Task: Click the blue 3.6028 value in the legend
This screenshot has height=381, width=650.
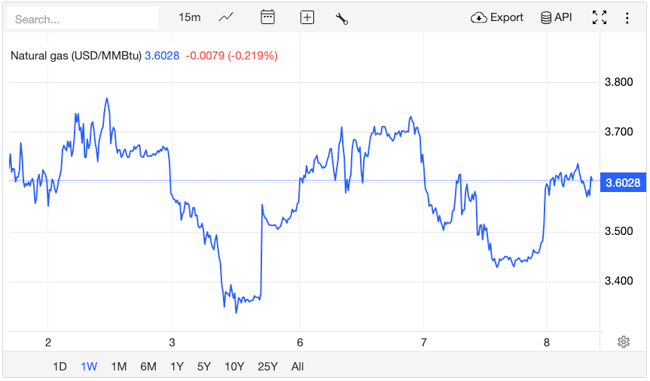Action: tap(162, 56)
